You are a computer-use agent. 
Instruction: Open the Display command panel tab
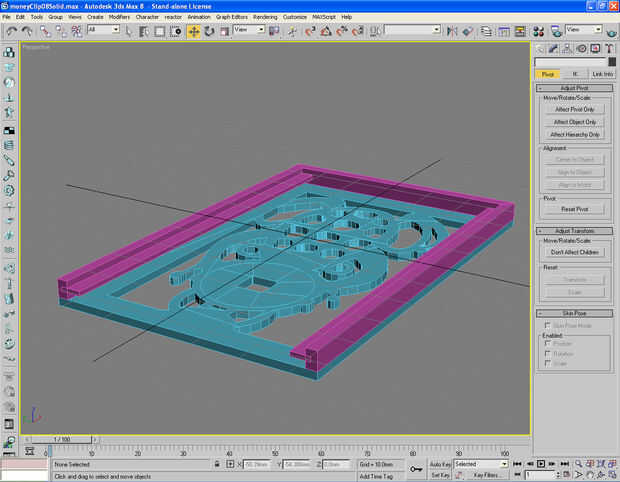pos(595,48)
